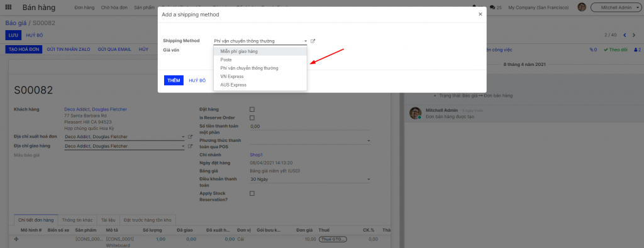Switch to Tài liệu tab

point(108,220)
